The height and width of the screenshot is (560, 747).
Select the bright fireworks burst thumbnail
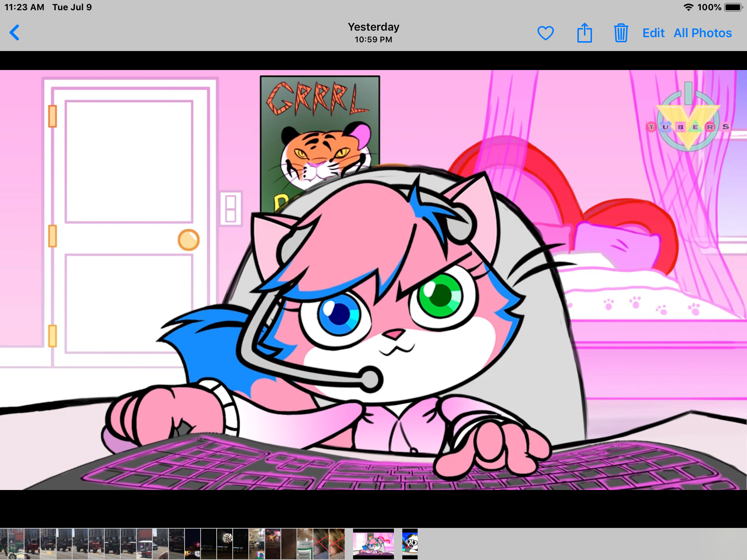[x=225, y=544]
